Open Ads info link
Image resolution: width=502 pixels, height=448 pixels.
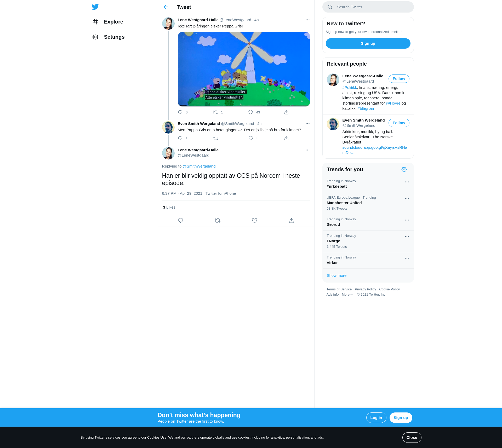click(x=332, y=295)
